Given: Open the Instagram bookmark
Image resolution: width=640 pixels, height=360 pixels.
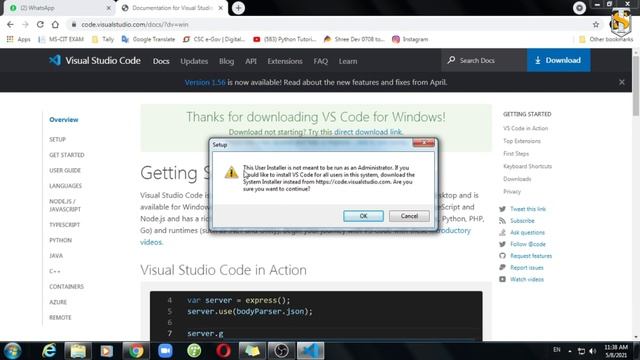Looking at the screenshot, I should point(410,39).
